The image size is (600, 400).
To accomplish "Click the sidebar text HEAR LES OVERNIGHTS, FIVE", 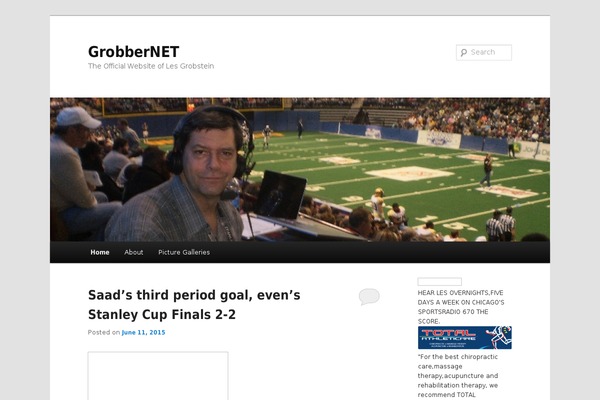I will pos(460,293).
